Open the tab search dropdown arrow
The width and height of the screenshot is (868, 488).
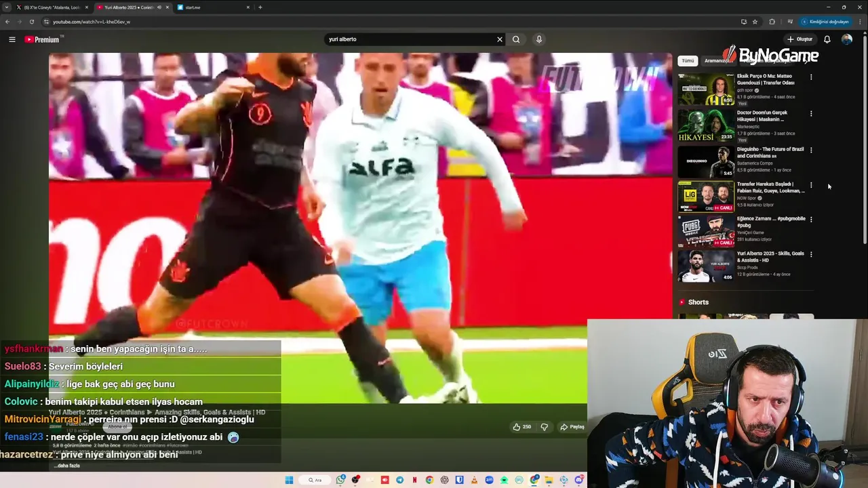6,7
